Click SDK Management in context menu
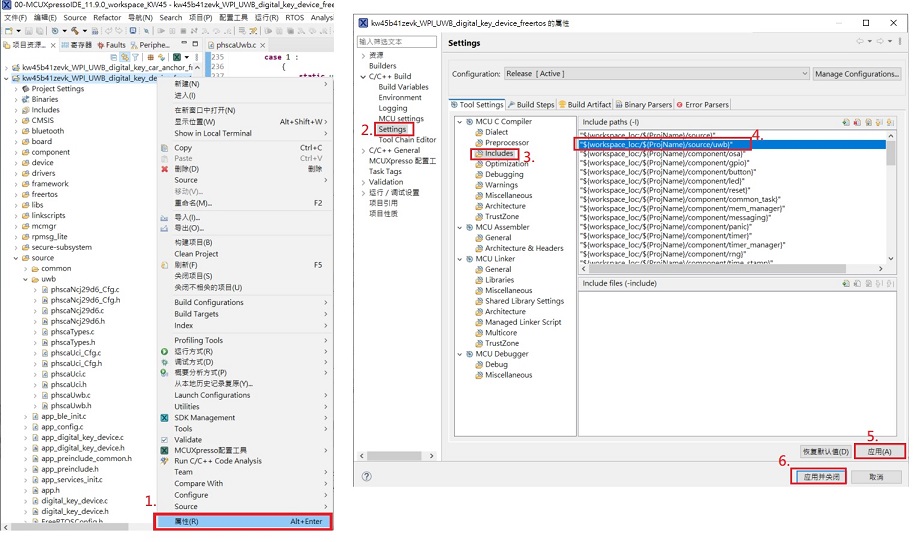 point(204,418)
